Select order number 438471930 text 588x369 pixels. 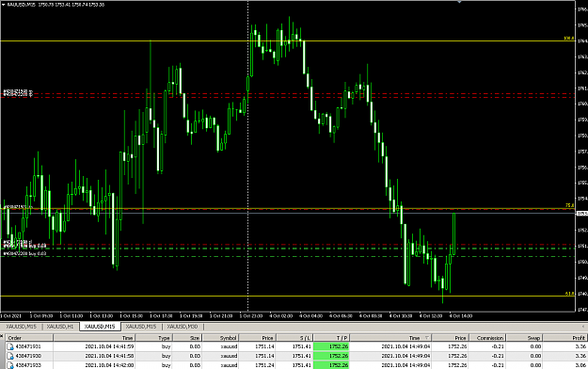pyautogui.click(x=28, y=356)
